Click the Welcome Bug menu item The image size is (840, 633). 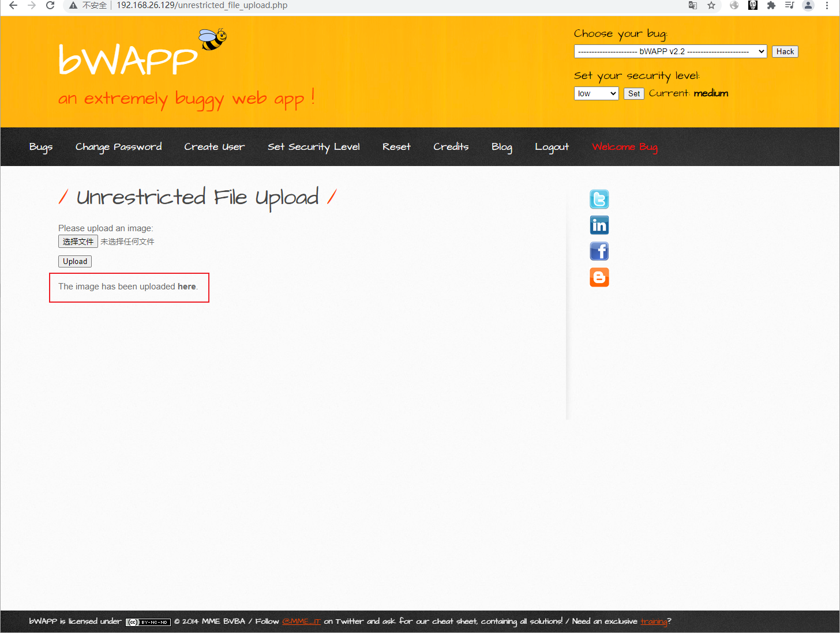click(x=625, y=147)
